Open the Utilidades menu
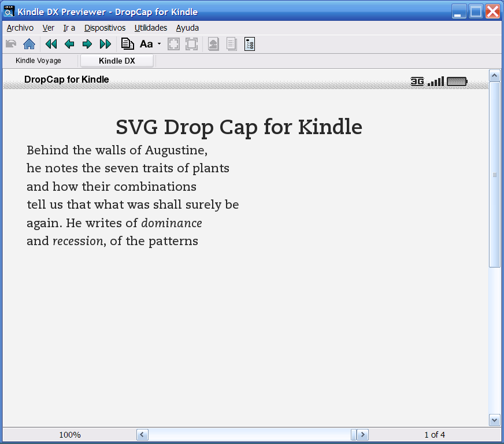The height and width of the screenshot is (444, 504). tap(151, 28)
